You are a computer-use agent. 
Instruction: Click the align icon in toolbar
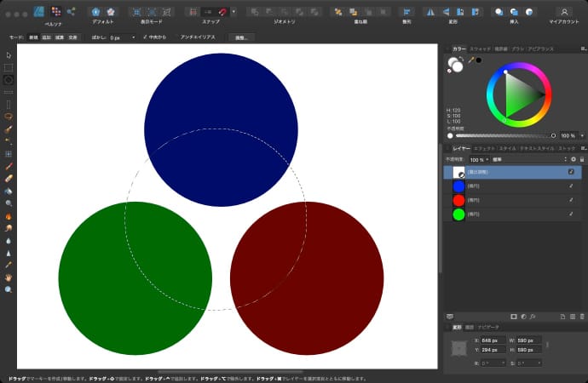click(x=405, y=12)
